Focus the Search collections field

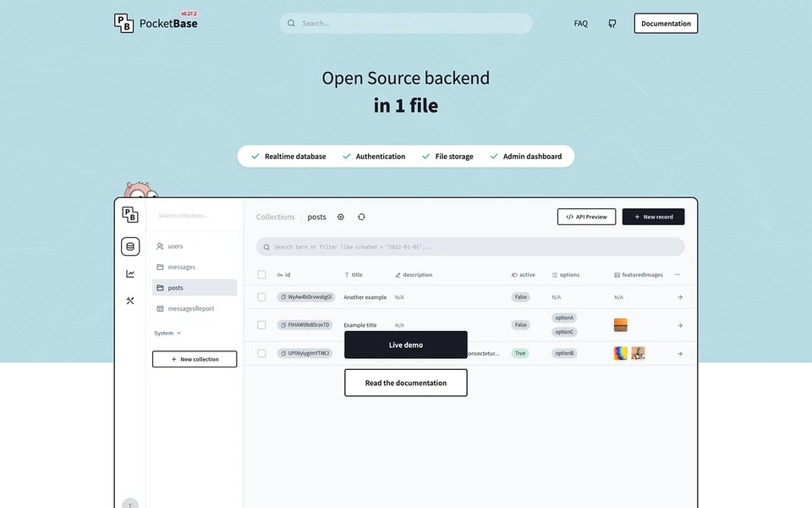point(195,215)
